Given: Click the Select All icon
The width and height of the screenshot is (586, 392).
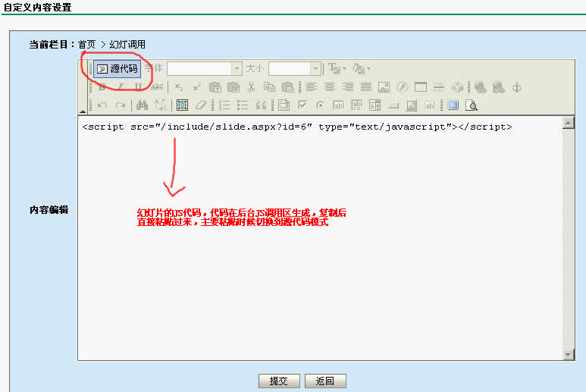Looking at the screenshot, I should (182, 105).
